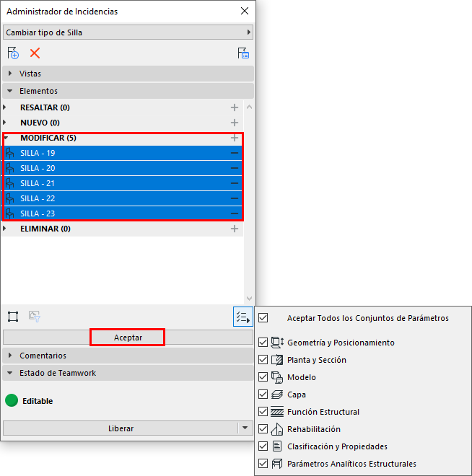Toggle the parameter sets list button
The image size is (472, 476).
point(243,317)
